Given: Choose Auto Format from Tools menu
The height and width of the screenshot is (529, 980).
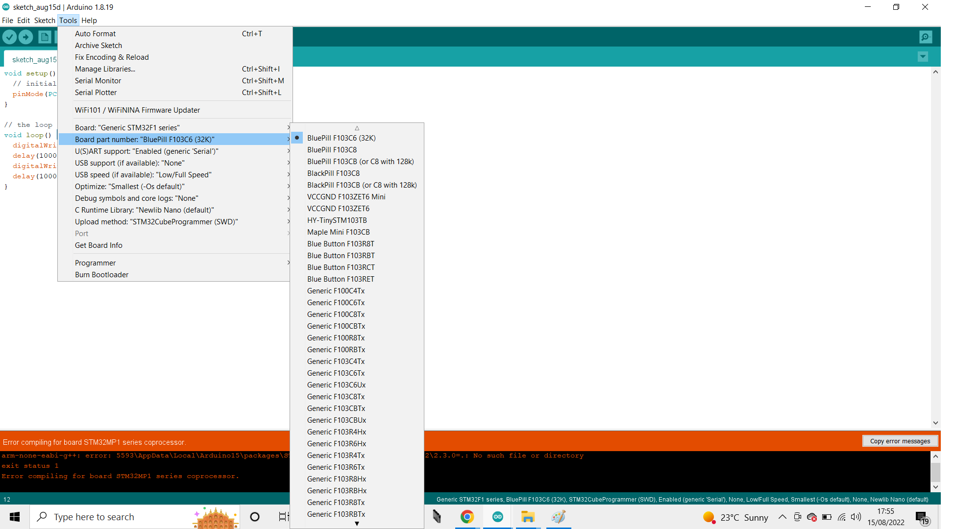Looking at the screenshot, I should click(175, 34).
